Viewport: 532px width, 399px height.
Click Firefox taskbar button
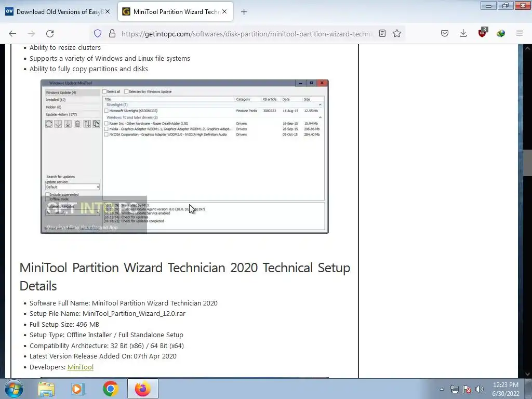(143, 389)
